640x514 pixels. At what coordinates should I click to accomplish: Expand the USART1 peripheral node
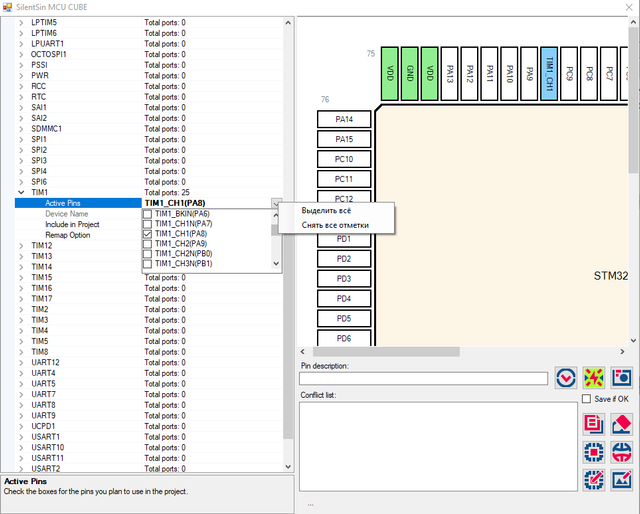(21, 437)
